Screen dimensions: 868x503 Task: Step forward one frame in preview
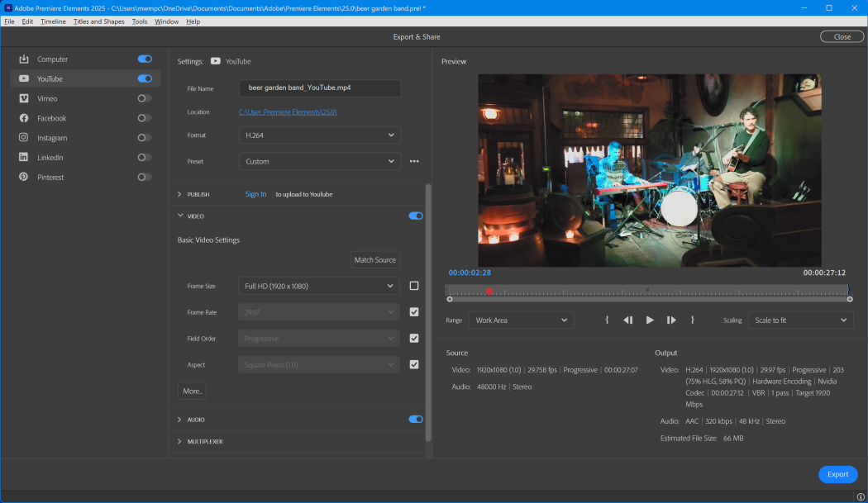click(x=671, y=320)
